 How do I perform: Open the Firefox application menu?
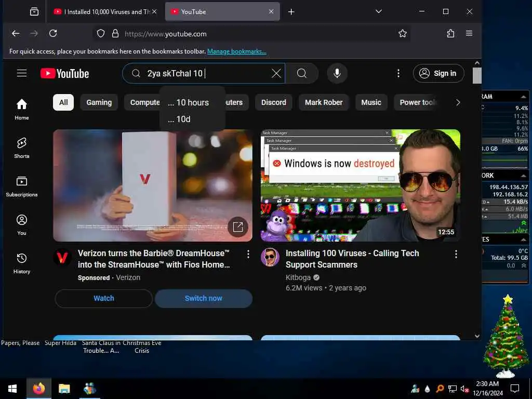(x=469, y=33)
